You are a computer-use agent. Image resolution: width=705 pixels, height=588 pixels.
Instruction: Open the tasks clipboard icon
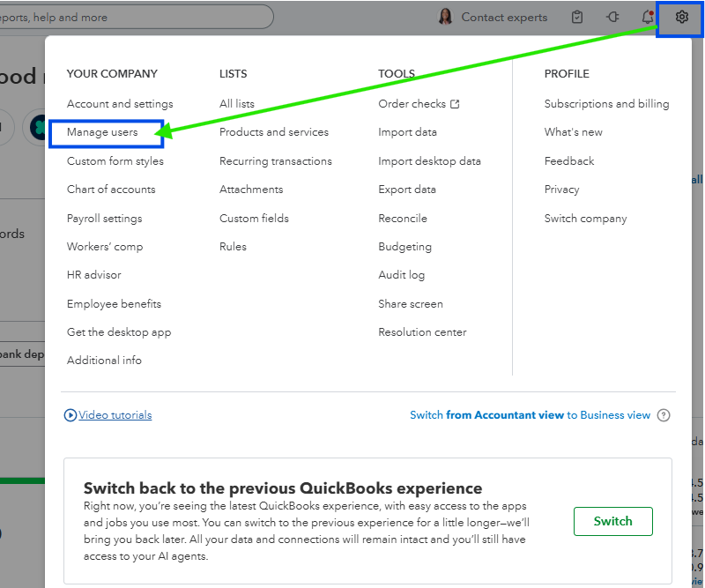pos(577,17)
